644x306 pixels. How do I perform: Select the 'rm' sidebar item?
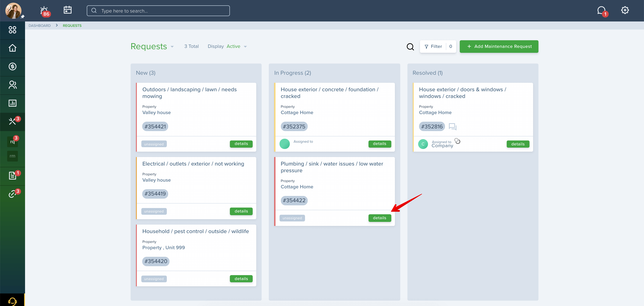click(x=13, y=156)
